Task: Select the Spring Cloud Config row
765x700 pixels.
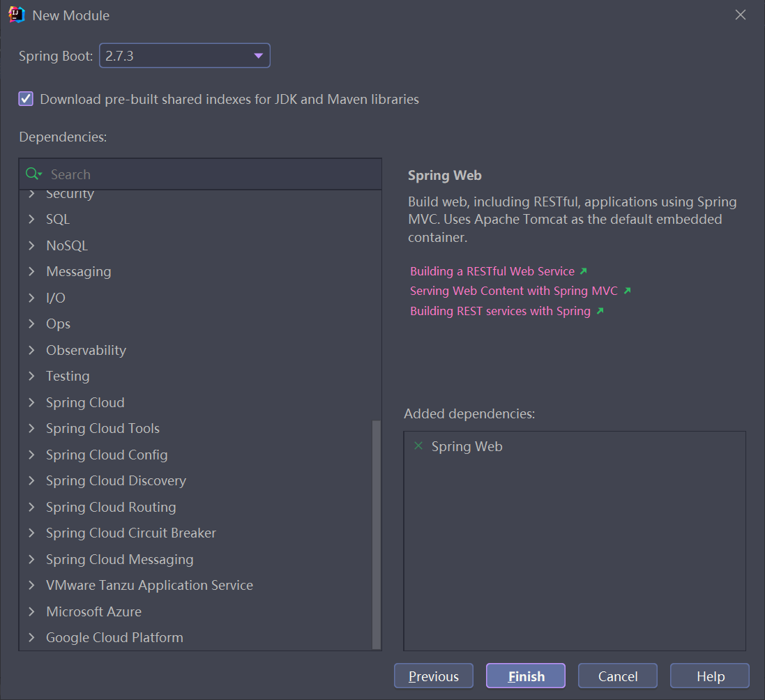Action: [196, 455]
